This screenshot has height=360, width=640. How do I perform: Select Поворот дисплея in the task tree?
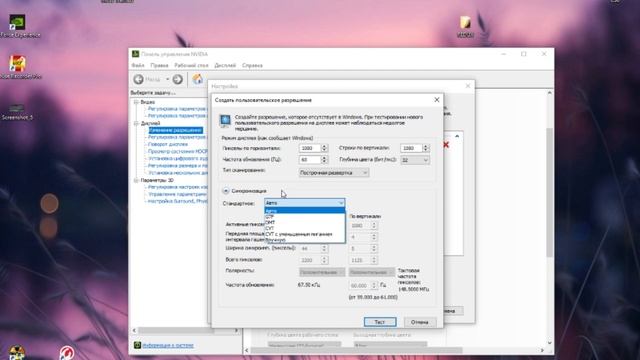[168, 144]
